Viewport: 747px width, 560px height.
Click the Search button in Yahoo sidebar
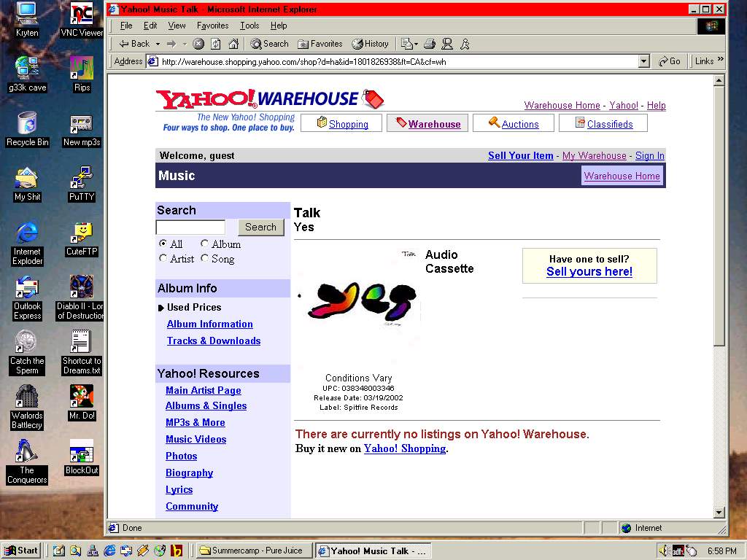pyautogui.click(x=260, y=227)
